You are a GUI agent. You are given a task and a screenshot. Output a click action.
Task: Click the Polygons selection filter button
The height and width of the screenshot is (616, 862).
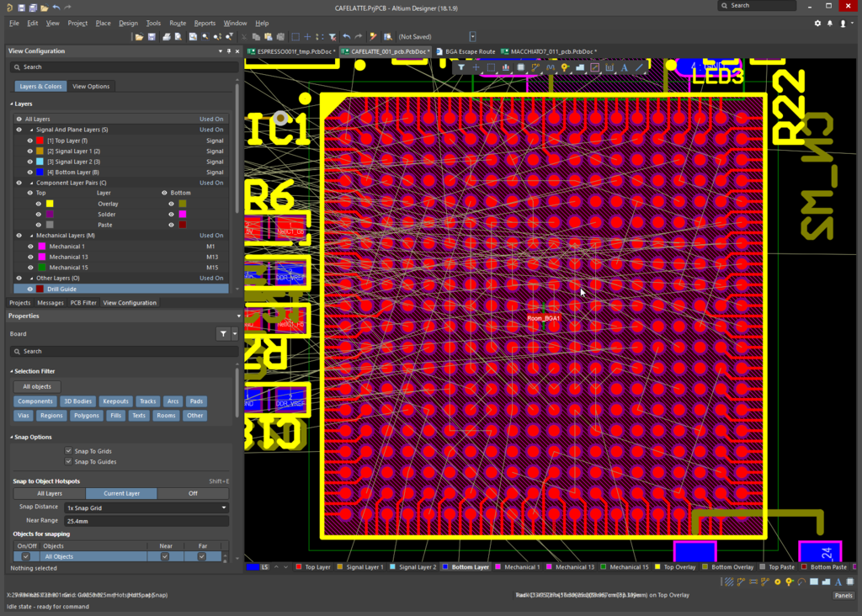click(x=87, y=416)
